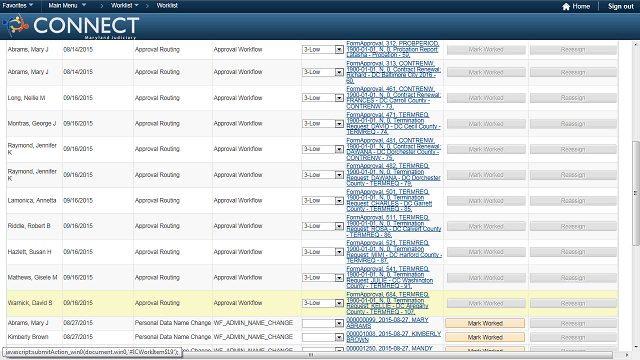Click the last Worklist breadcrumb item
640x360 pixels.
click(x=167, y=5)
